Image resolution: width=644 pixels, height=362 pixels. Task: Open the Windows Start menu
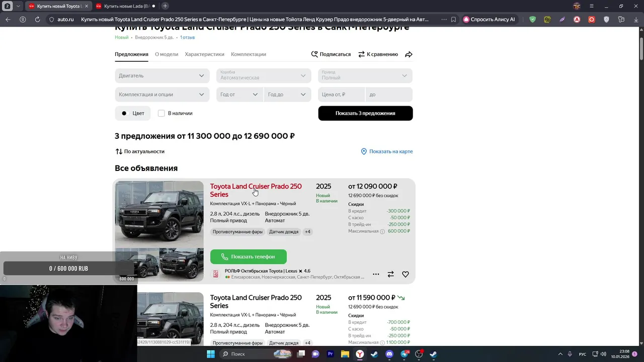click(211, 354)
